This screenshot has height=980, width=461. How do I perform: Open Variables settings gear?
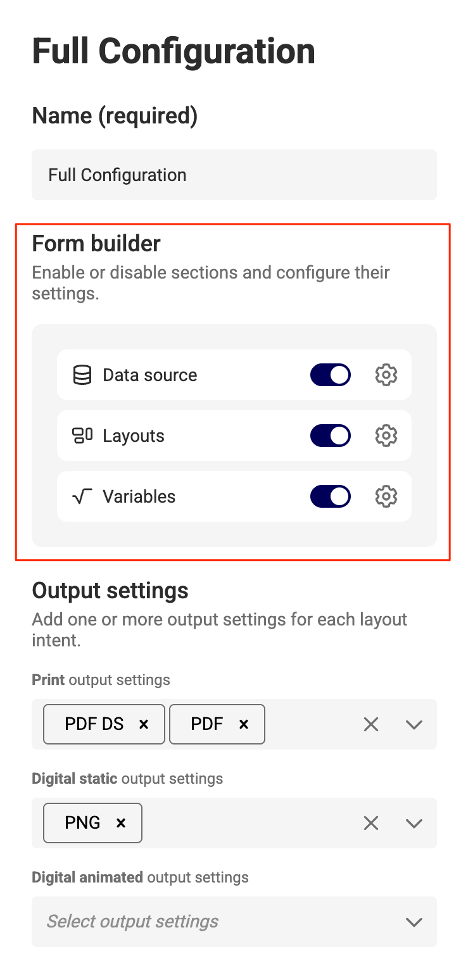386,496
